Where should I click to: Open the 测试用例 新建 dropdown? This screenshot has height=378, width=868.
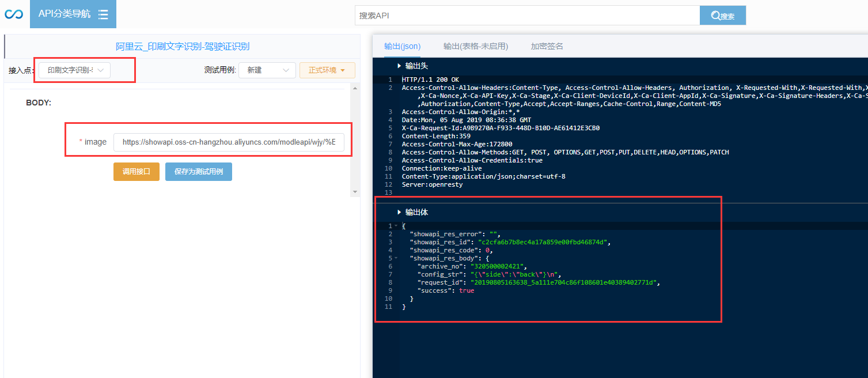click(267, 70)
